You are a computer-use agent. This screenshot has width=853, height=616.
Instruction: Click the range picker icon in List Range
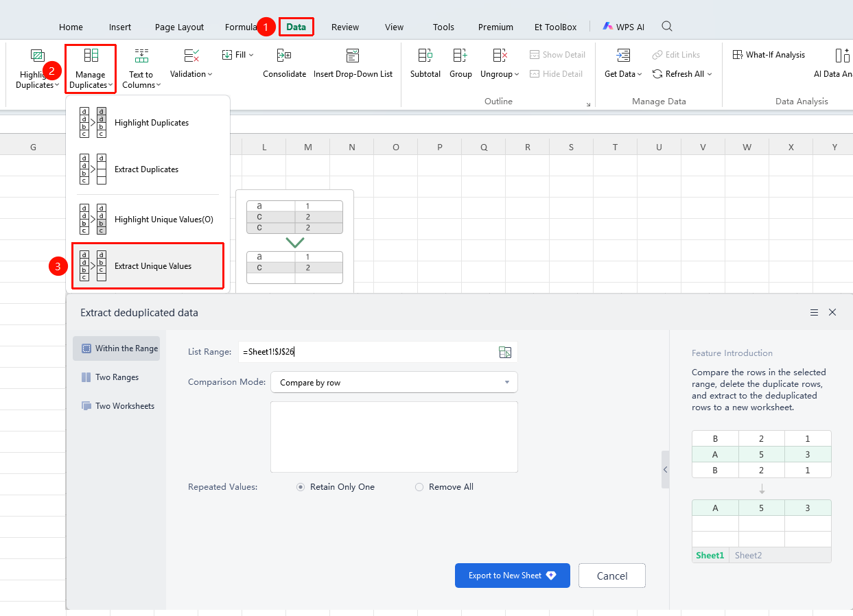[505, 352]
